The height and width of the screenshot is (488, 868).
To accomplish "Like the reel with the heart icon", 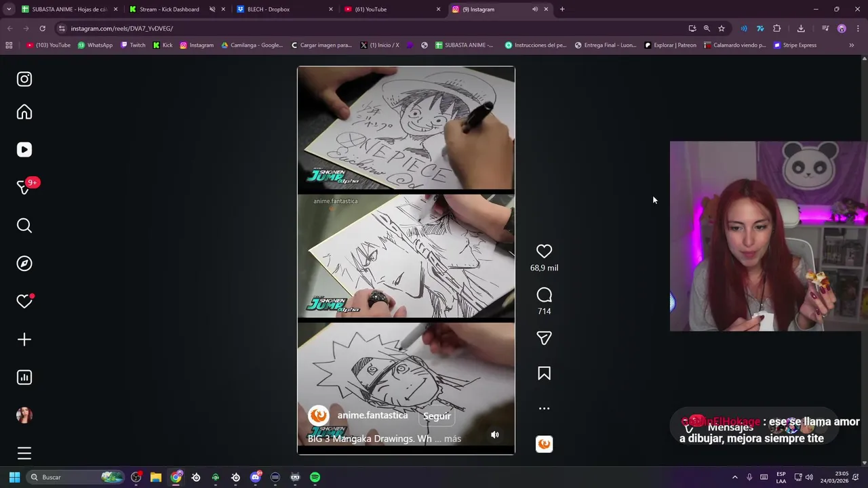I will point(544,251).
